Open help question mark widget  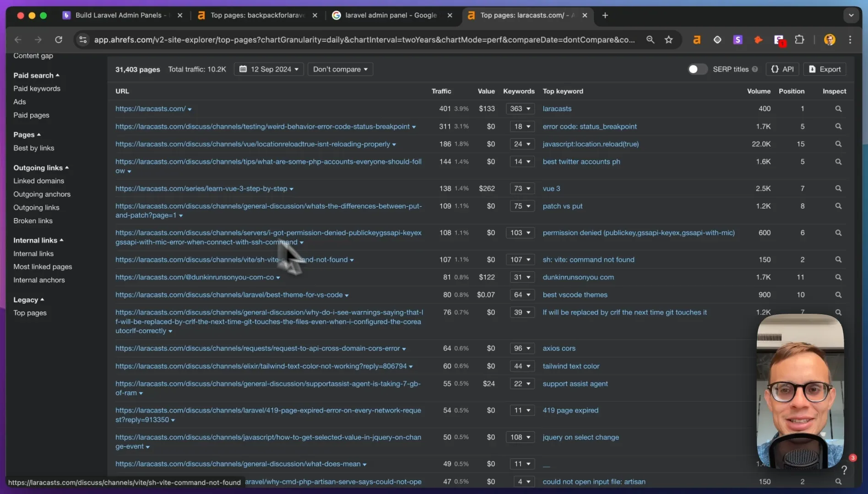click(844, 470)
